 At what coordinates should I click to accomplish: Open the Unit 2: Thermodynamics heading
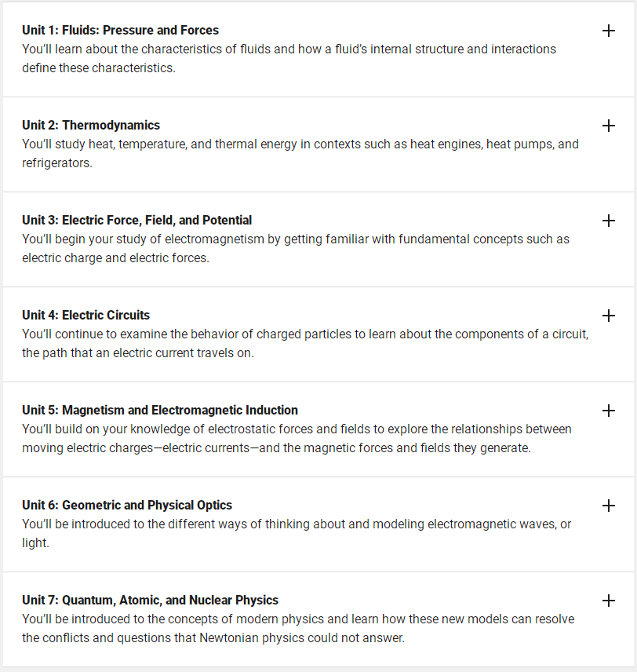point(91,125)
